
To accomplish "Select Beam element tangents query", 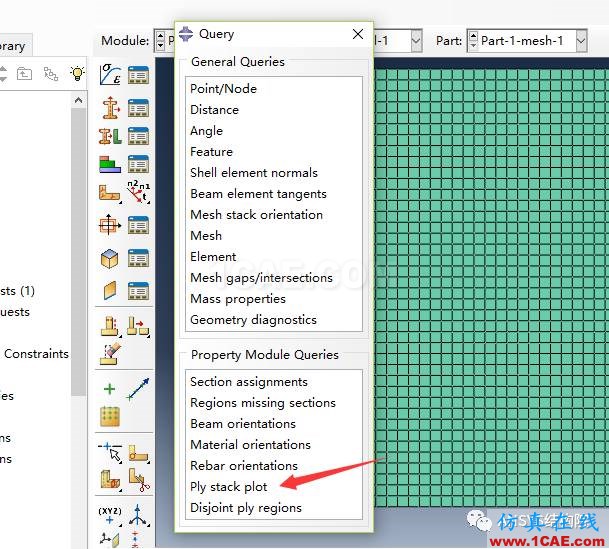I will pos(258,194).
